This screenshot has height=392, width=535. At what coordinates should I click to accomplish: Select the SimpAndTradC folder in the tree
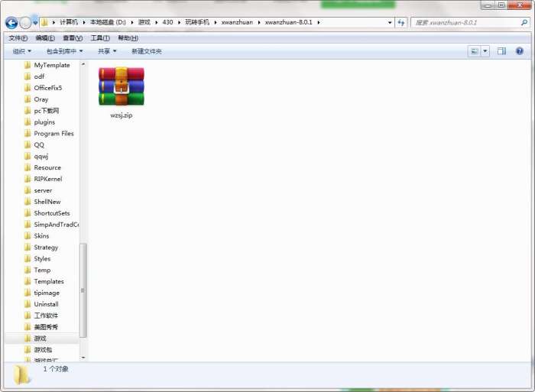click(x=51, y=225)
